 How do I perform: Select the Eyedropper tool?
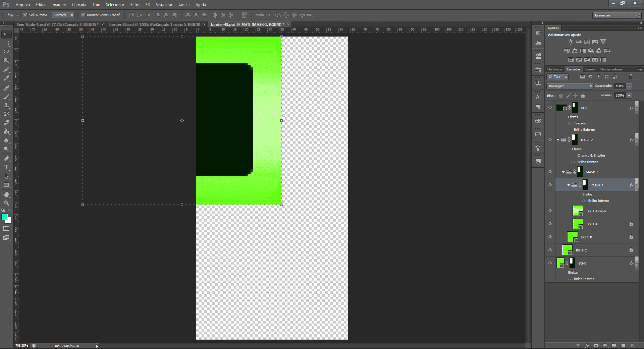point(6,78)
